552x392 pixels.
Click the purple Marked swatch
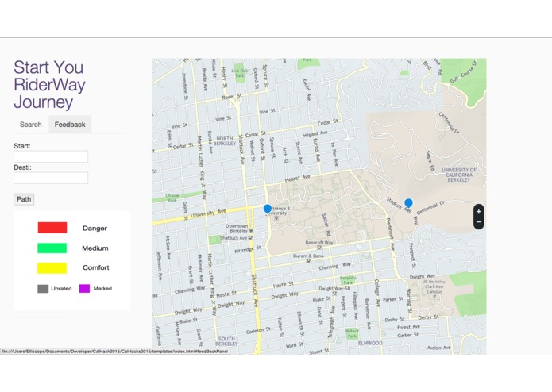click(x=84, y=289)
